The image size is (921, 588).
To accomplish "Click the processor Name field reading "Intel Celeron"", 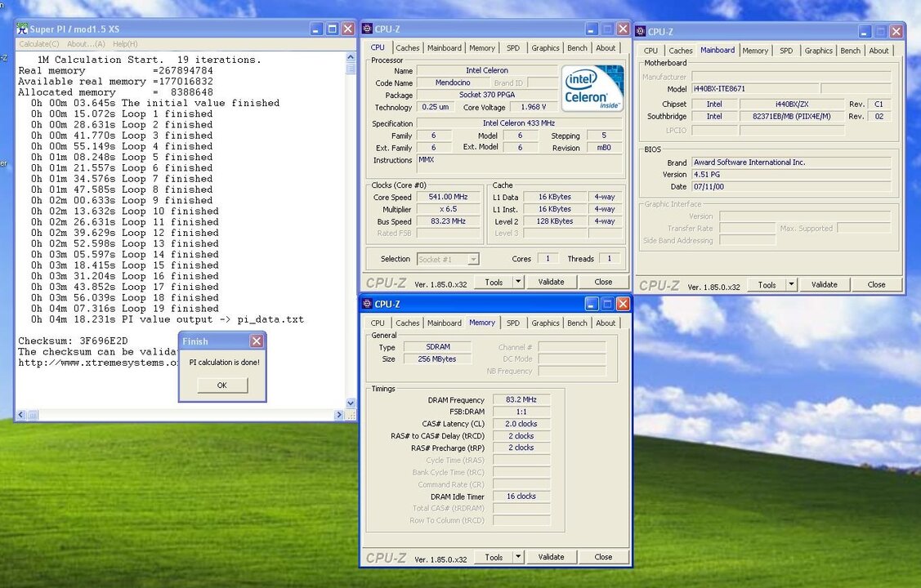I will click(487, 70).
